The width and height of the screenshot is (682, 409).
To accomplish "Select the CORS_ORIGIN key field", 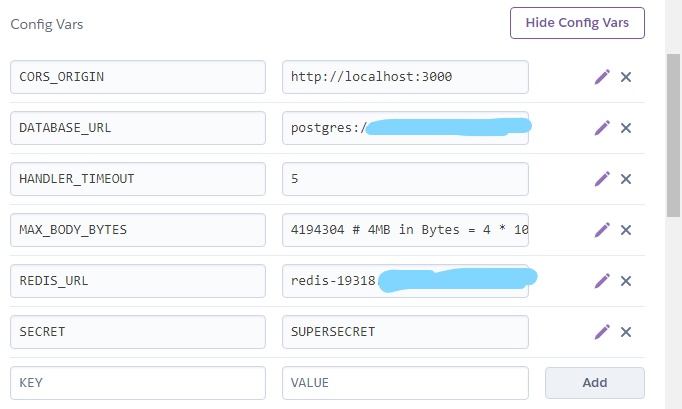I will (138, 77).
